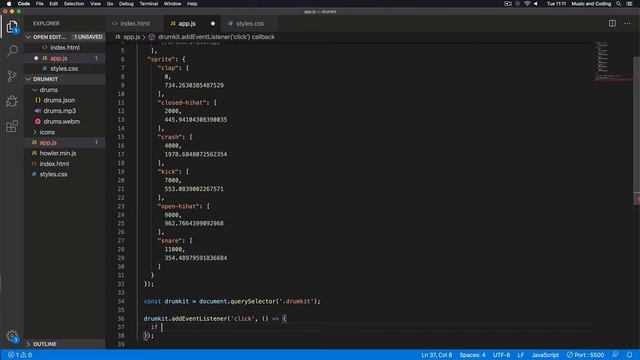Screen dimensions: 640x360
Task: Open the Search view icon
Action: tap(12, 51)
